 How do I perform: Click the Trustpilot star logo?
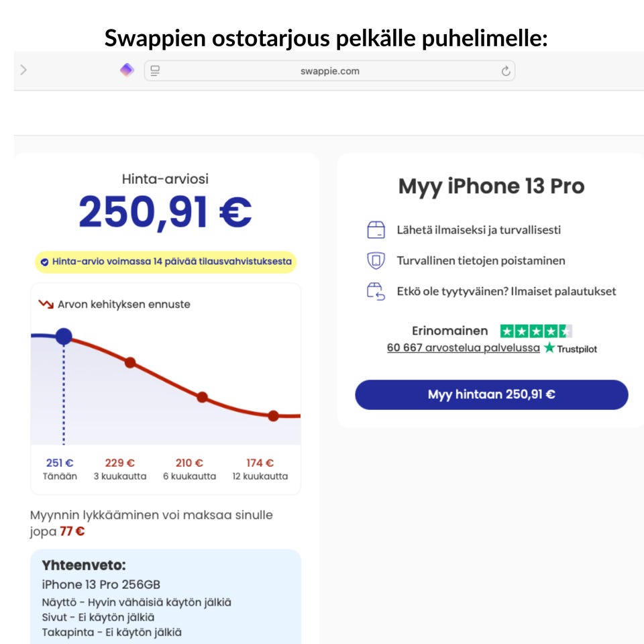(x=550, y=347)
